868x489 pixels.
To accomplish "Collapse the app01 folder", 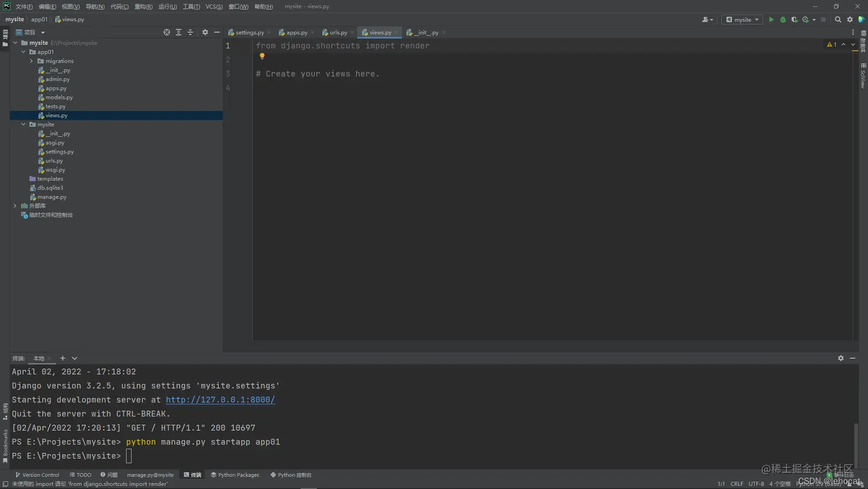I will click(x=24, y=52).
